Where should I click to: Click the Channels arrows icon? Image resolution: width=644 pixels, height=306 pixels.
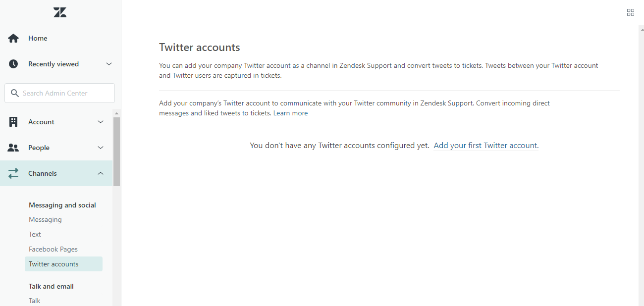pos(13,173)
